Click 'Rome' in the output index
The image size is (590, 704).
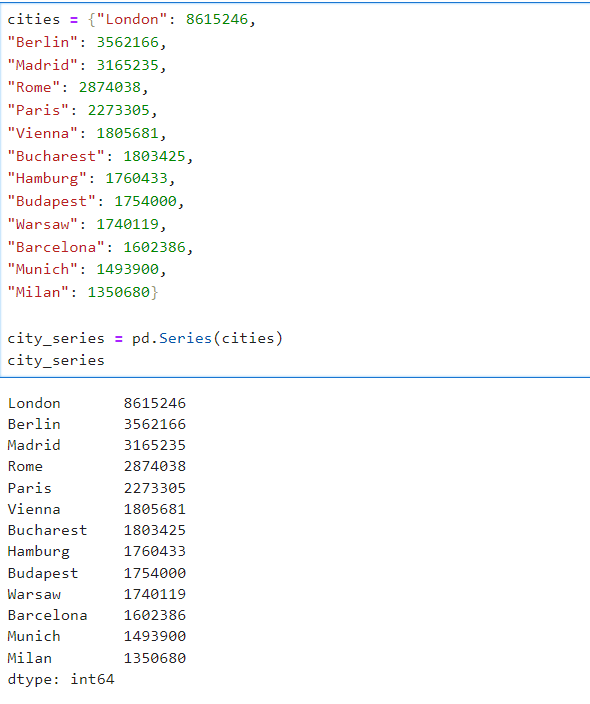25,466
